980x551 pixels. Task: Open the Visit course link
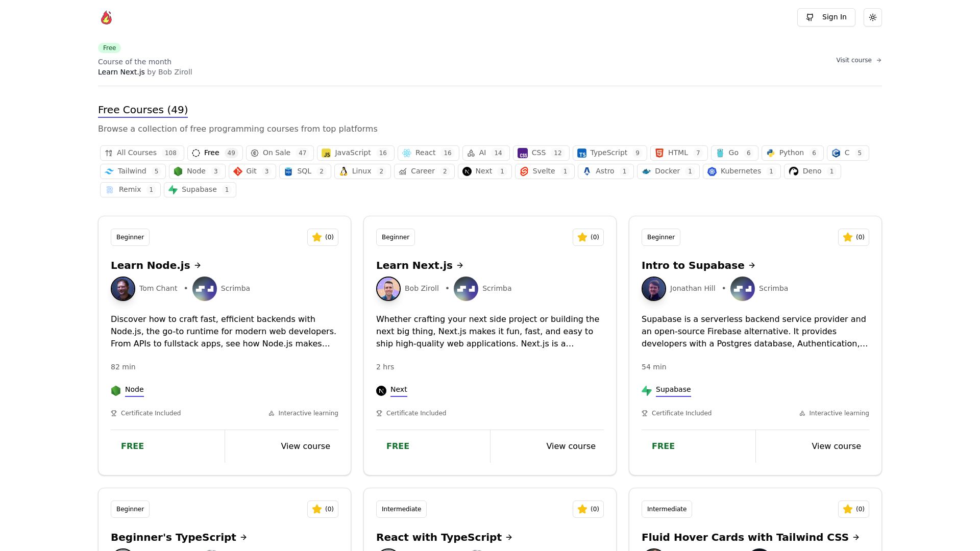tap(859, 60)
